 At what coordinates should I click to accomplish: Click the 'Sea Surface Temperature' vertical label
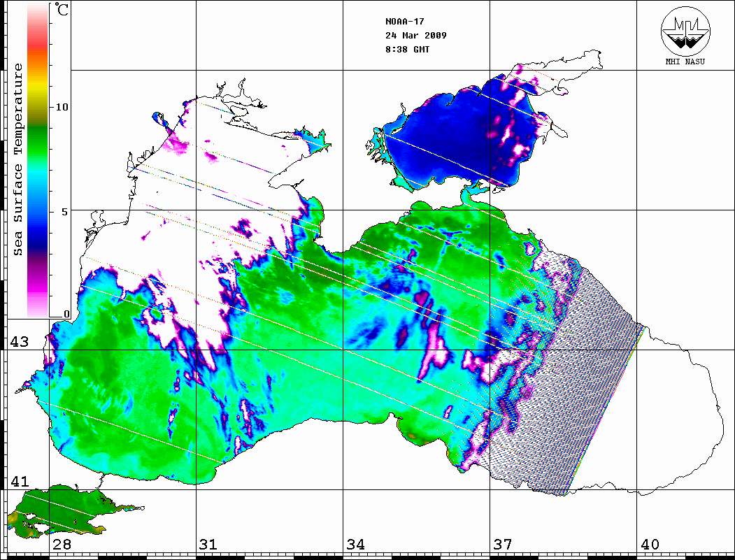(x=18, y=159)
